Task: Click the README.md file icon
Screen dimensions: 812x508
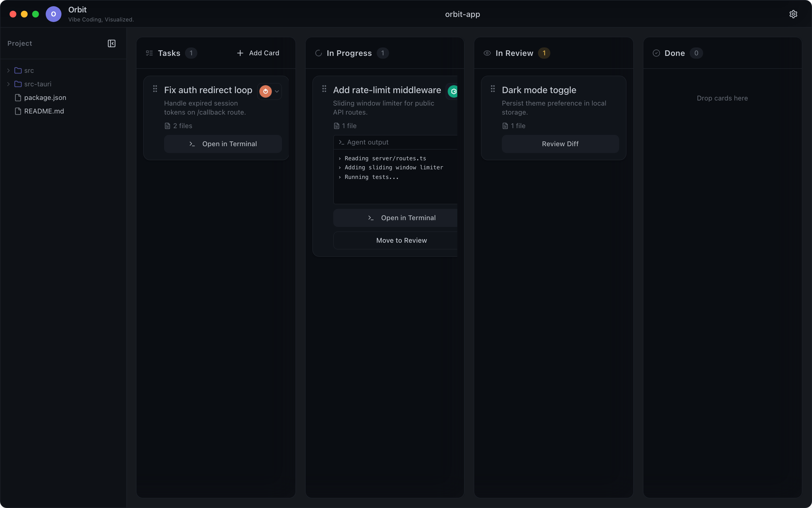Action: pos(18,111)
